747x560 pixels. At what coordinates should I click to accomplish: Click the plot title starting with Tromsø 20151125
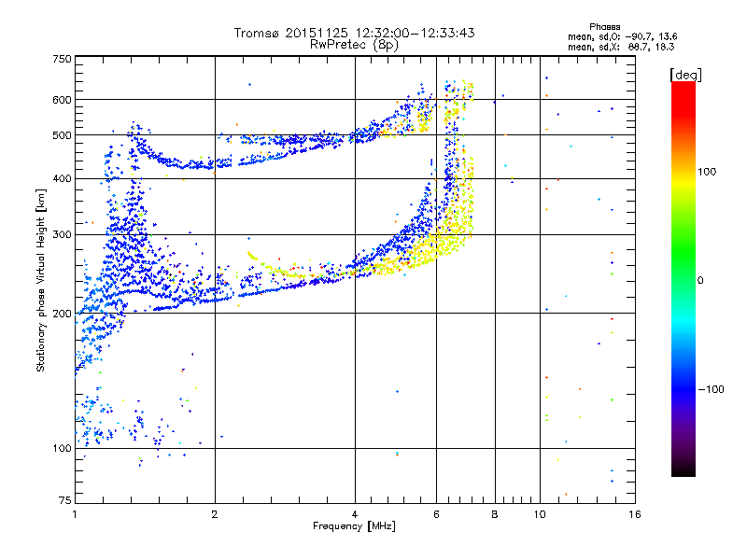point(354,33)
